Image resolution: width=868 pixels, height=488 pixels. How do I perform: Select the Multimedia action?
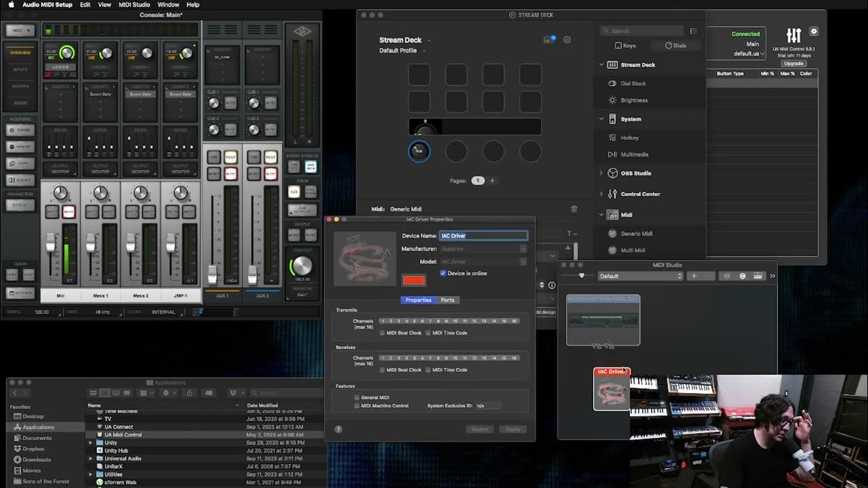(x=634, y=155)
